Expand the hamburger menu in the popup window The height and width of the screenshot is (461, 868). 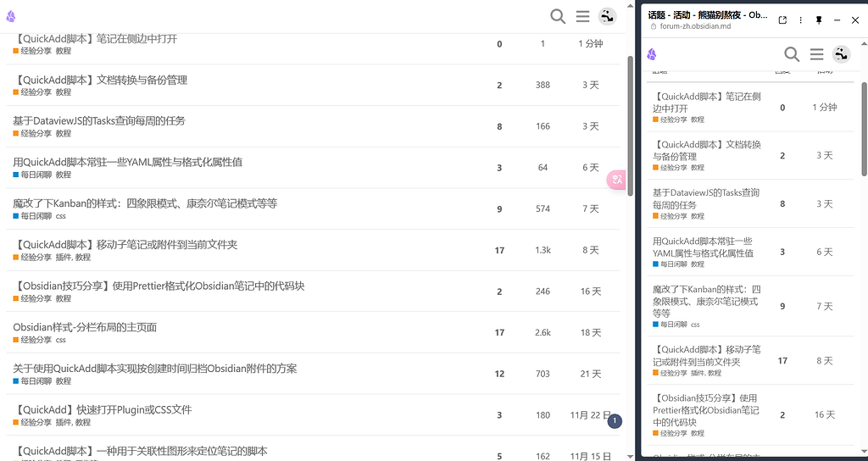coord(816,54)
